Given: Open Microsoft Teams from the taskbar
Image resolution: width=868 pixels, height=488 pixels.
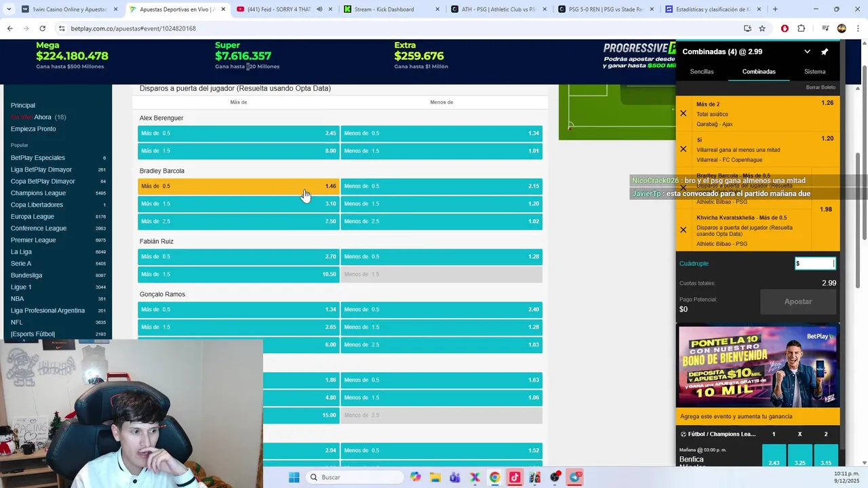Looking at the screenshot, I should pos(454,477).
